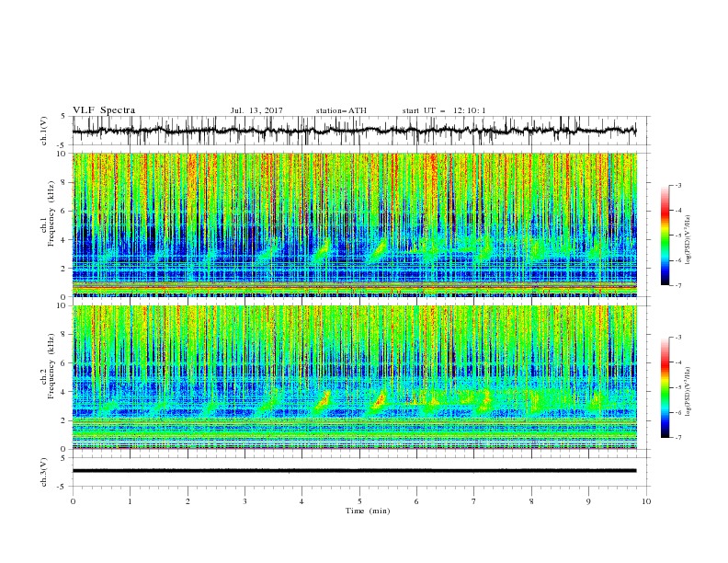This screenshot has height=563, width=728.
Task: Click tick label '5' on the Time axis
Action: coord(359,501)
